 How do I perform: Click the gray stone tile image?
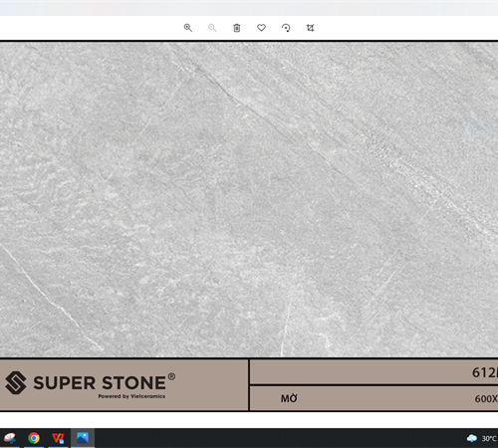249,199
